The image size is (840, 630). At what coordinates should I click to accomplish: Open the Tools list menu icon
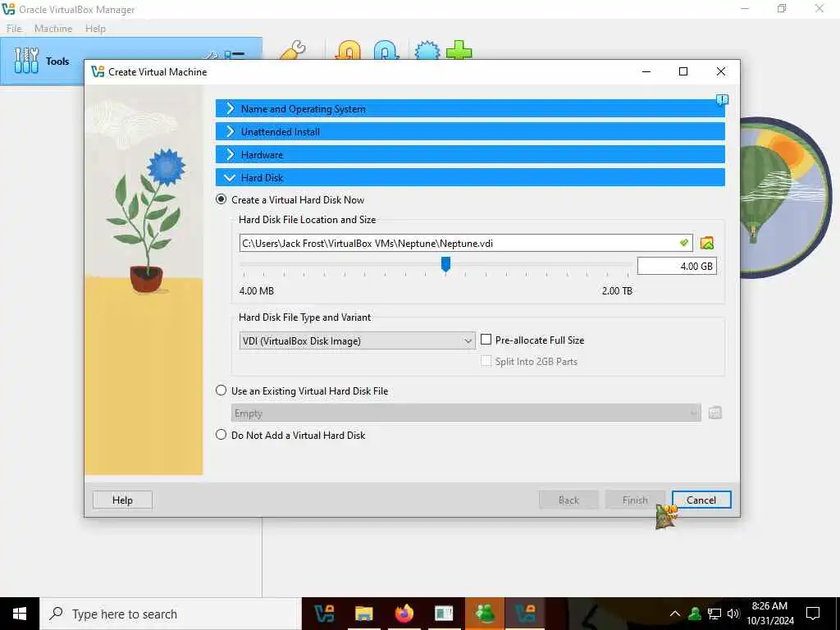click(235, 55)
